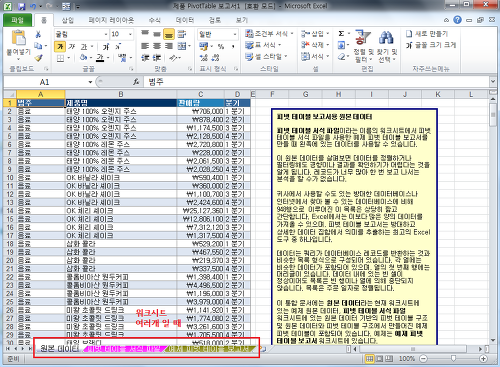Screen dimensions: 500x367
Task: Click the zoom in plus button
Action: [483, 359]
